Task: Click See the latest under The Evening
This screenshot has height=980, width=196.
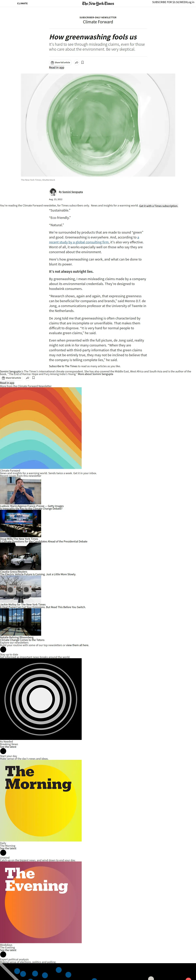Action: click(x=8, y=950)
